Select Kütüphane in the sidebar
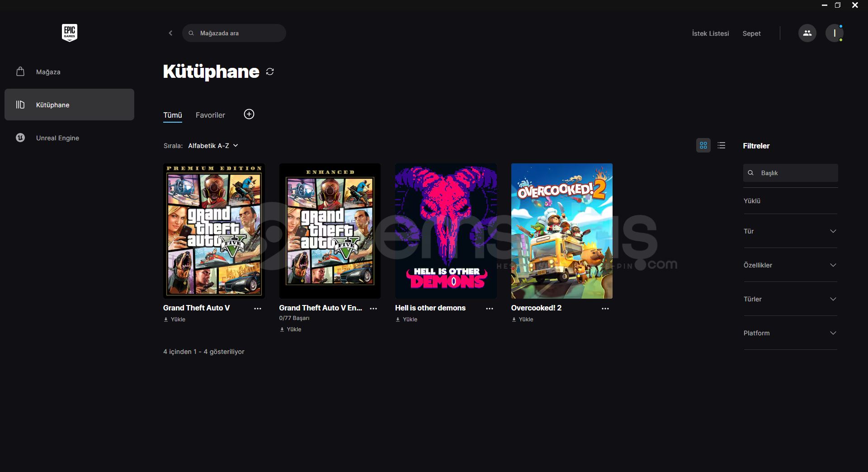The height and width of the screenshot is (472, 868). [x=69, y=105]
